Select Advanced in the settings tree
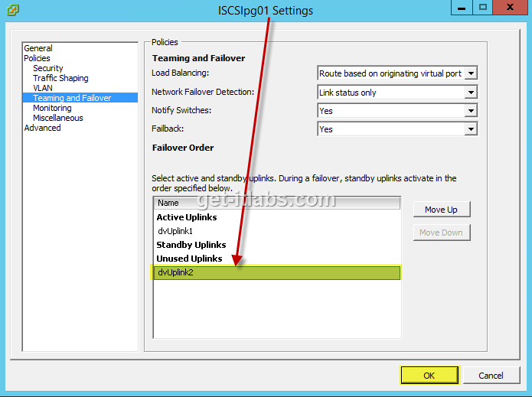Image resolution: width=532 pixels, height=397 pixels. tap(42, 128)
